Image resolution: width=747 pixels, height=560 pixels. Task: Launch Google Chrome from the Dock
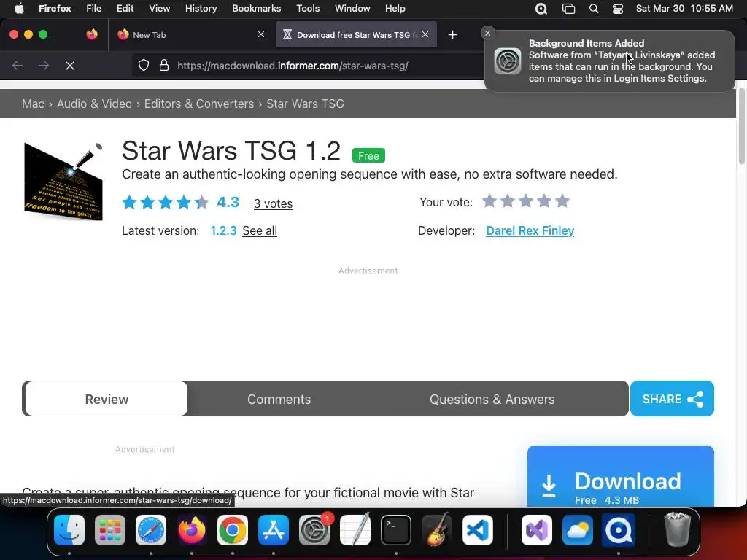point(233,530)
